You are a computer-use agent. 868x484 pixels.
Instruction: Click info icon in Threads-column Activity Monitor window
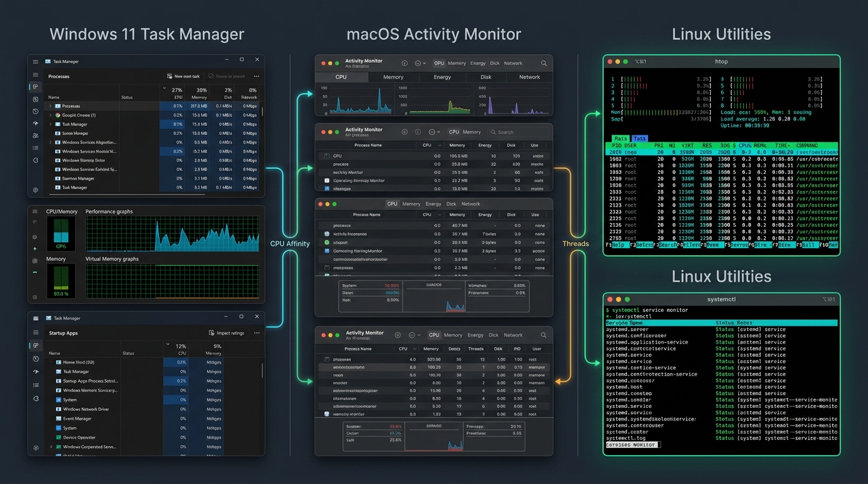click(397, 335)
